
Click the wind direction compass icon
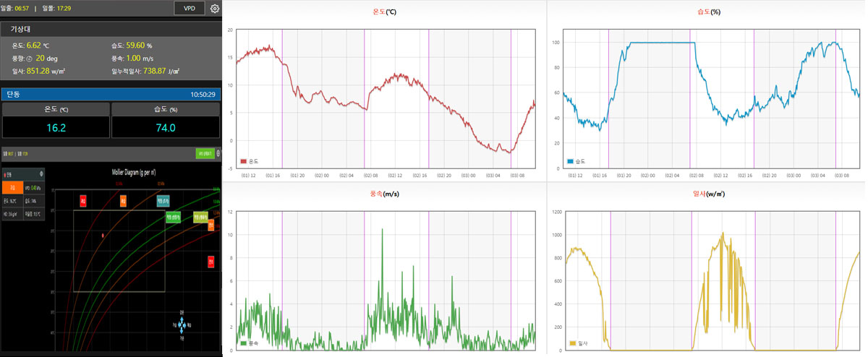pos(30,58)
